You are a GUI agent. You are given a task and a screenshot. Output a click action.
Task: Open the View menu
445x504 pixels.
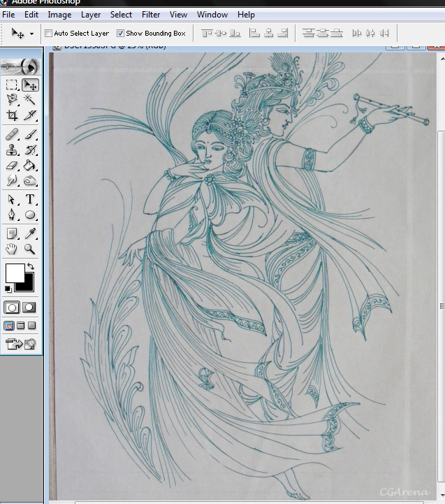(x=178, y=15)
